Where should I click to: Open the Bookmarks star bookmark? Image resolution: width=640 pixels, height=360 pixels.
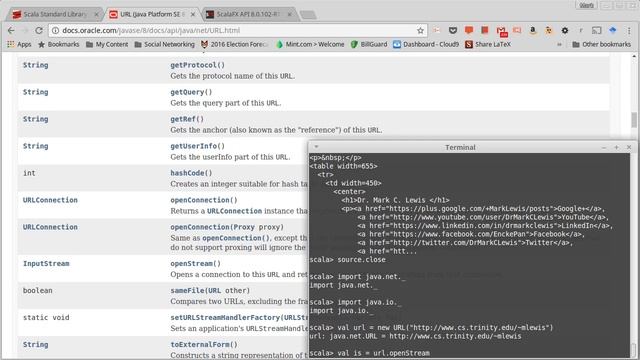tap(58, 44)
